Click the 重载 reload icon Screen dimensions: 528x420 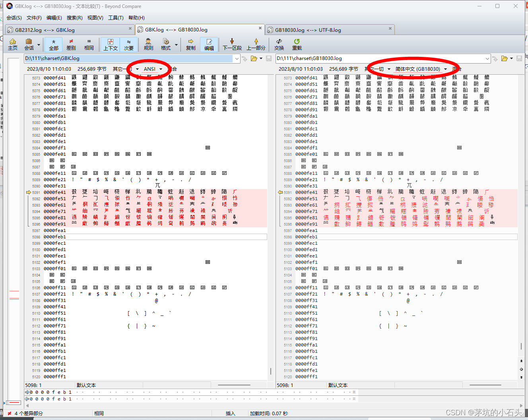pos(297,44)
